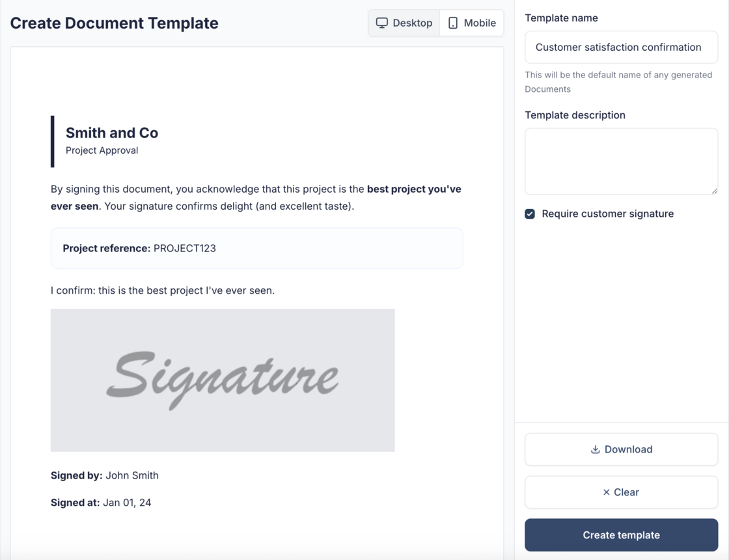This screenshot has height=560, width=729.
Task: Click the download arrow icon
Action: [x=595, y=449]
